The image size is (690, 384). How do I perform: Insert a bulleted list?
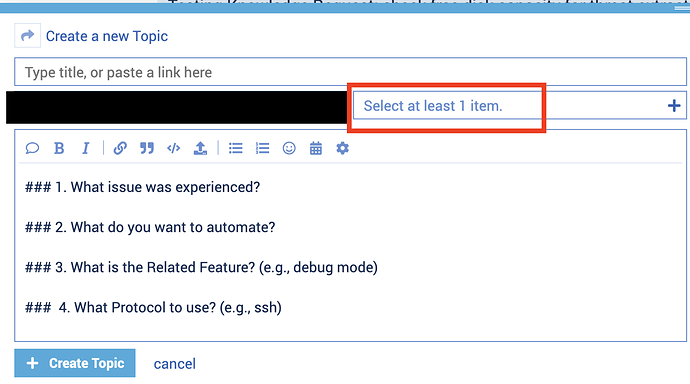click(236, 148)
